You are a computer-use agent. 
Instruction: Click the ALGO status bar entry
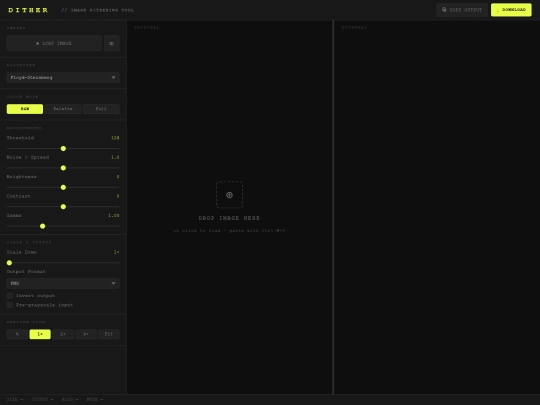[70, 399]
